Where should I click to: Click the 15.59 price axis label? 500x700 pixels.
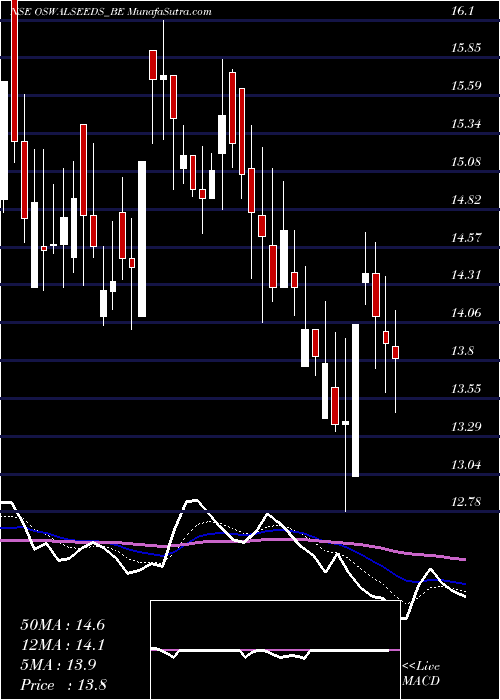tap(466, 86)
